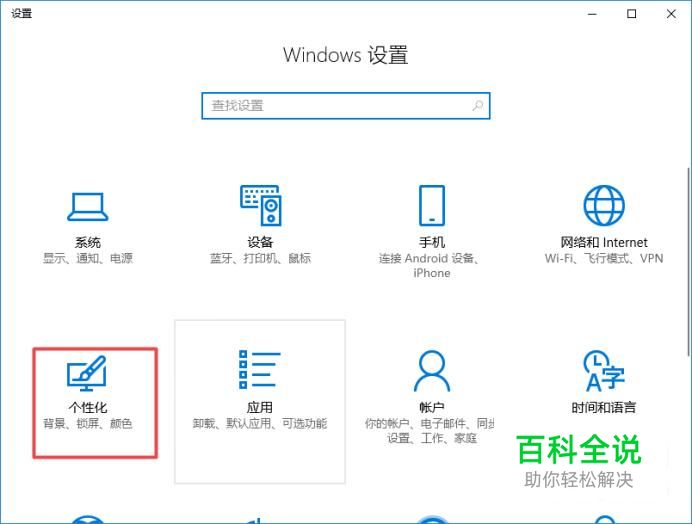Viewport: 692px width, 524px height.
Task: Click inside the 查找设置 search field
Action: pos(346,106)
